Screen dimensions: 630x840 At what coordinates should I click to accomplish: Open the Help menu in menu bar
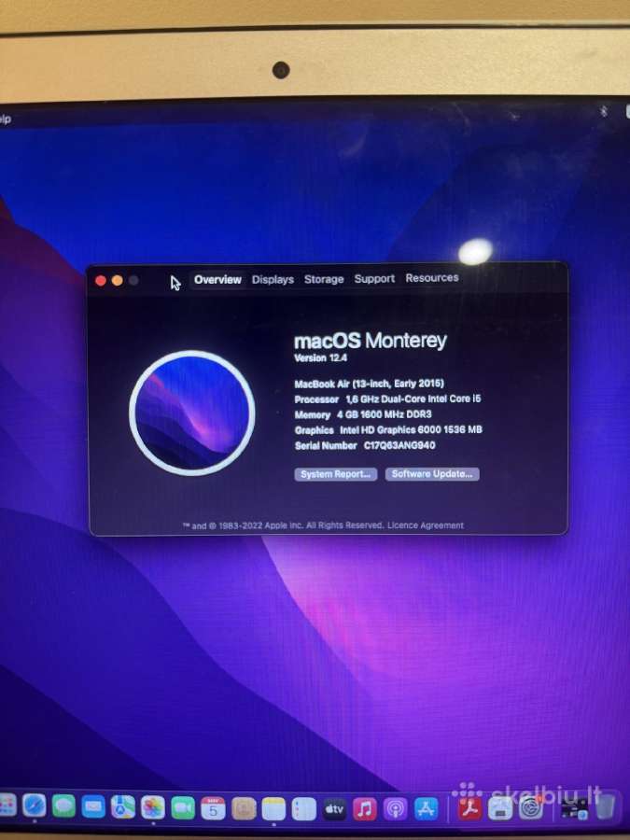coord(5,119)
